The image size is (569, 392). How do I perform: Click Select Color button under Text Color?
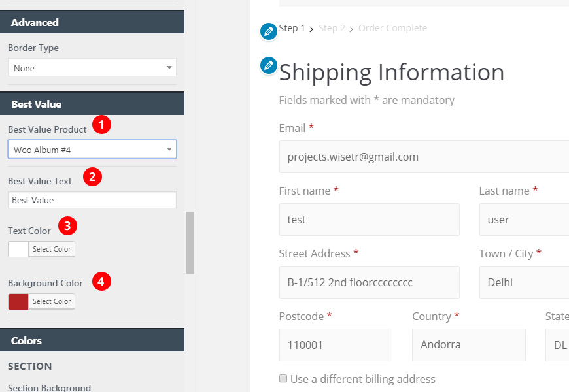point(52,249)
